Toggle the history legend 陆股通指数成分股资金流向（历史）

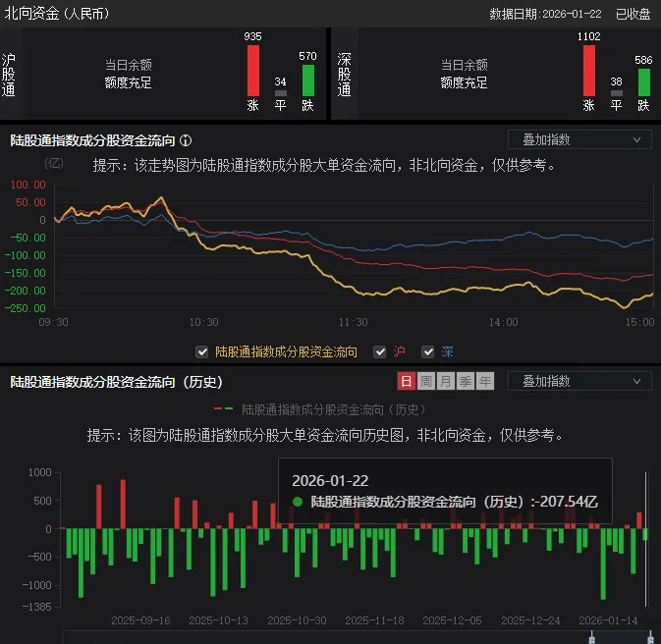pyautogui.click(x=320, y=409)
